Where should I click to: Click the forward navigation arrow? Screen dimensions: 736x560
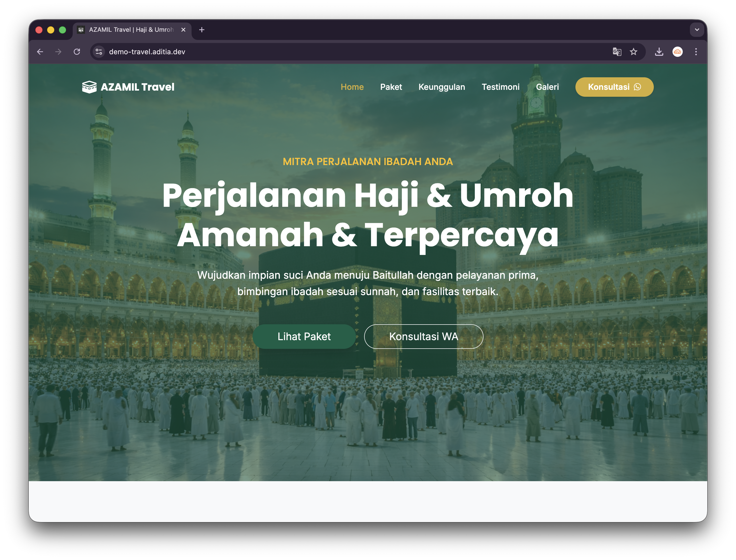coord(58,52)
